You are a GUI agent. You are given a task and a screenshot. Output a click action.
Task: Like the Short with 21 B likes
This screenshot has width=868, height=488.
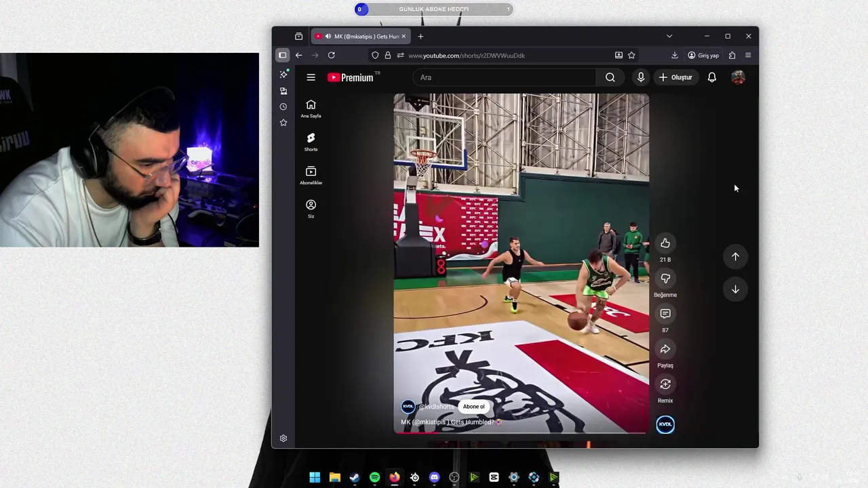click(x=665, y=243)
